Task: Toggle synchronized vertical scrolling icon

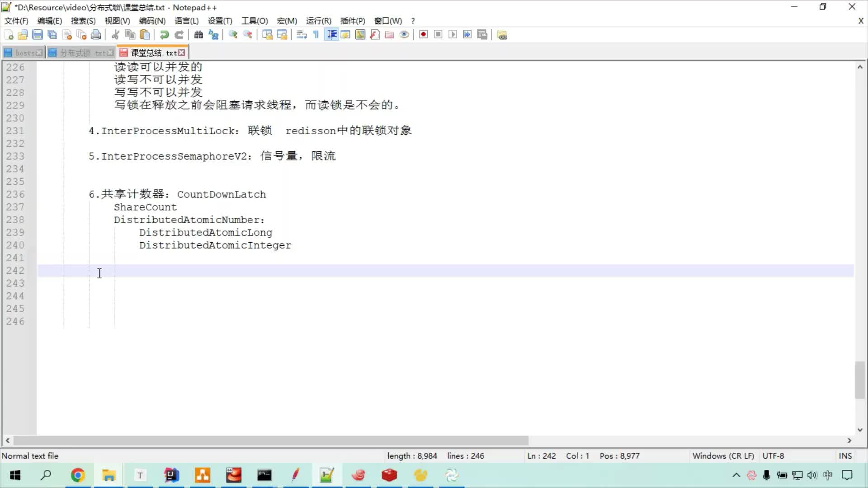Action: pyautogui.click(x=267, y=35)
